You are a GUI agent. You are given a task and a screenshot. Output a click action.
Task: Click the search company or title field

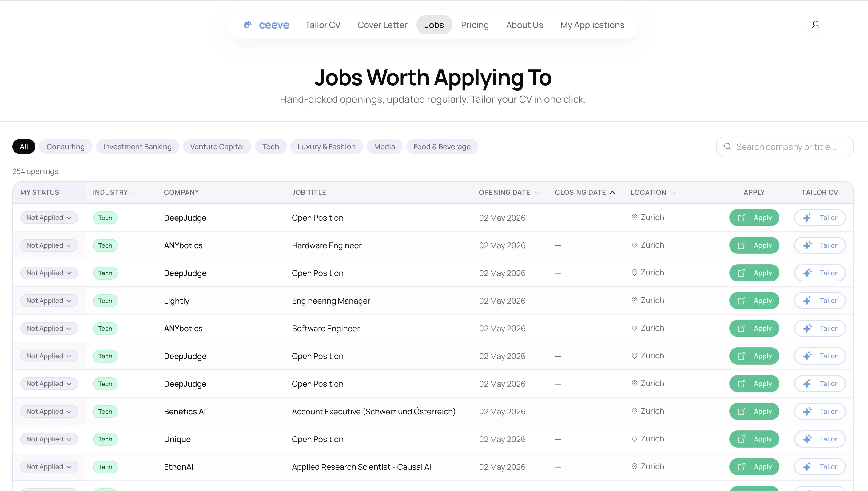click(784, 146)
